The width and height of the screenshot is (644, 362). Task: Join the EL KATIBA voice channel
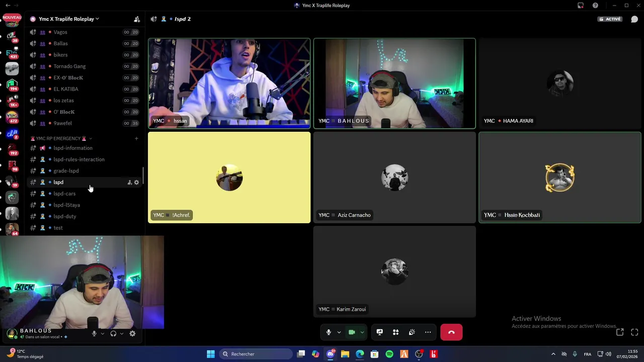pyautogui.click(x=85, y=89)
